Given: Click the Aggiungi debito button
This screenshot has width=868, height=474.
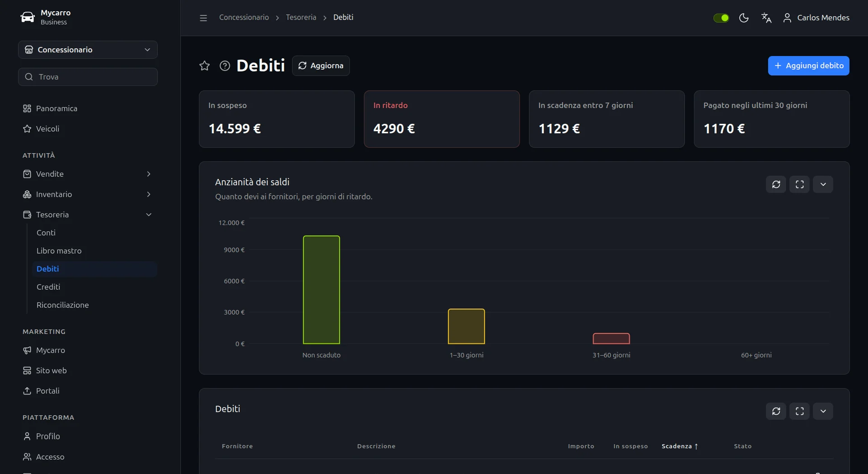Looking at the screenshot, I should coord(808,66).
